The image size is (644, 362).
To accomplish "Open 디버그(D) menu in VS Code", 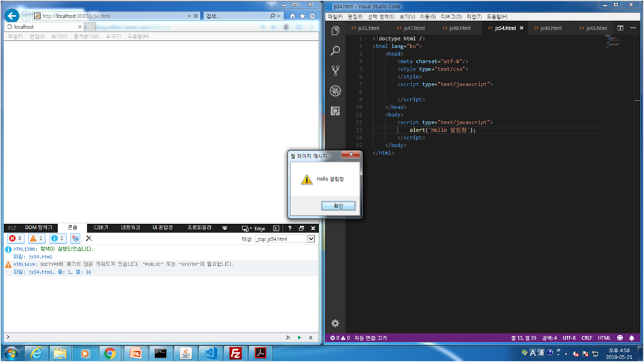I will (x=451, y=16).
